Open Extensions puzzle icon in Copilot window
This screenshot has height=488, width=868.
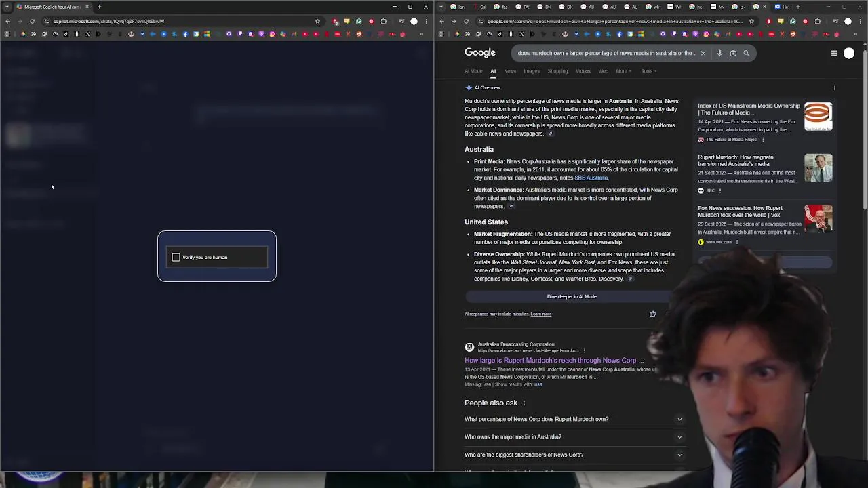pyautogui.click(x=383, y=21)
